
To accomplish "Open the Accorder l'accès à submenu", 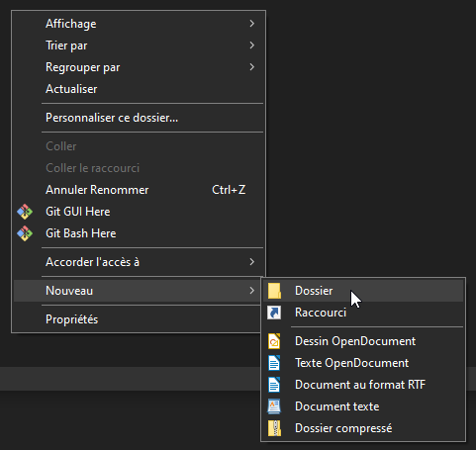I will [x=139, y=262].
